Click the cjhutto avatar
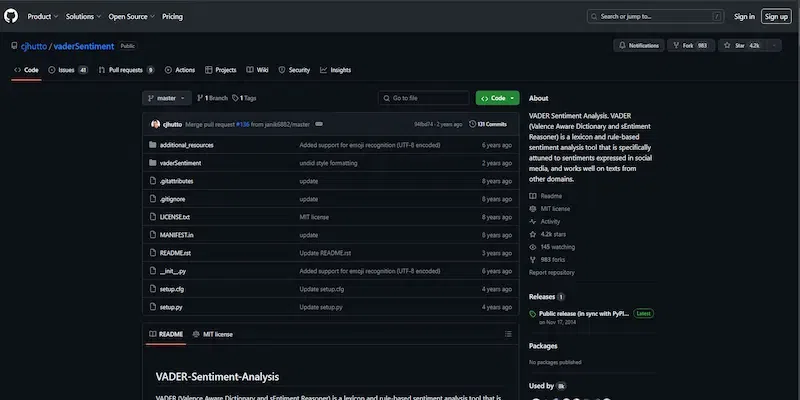 click(x=156, y=124)
